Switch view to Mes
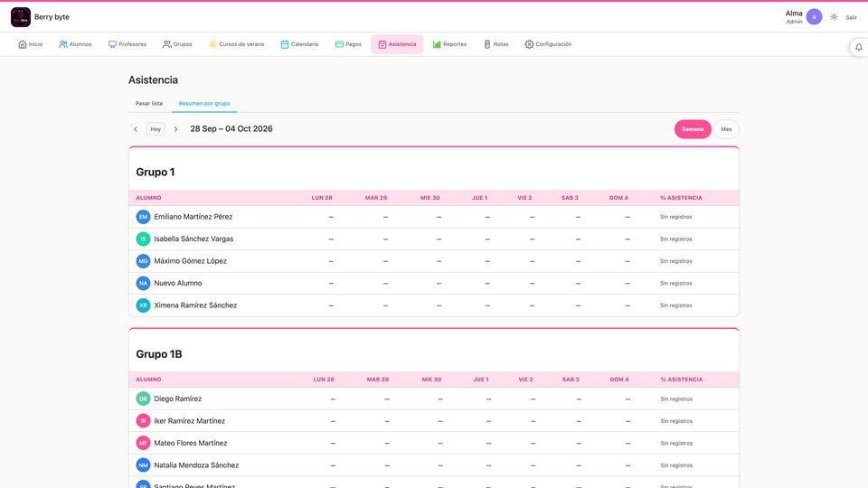 tap(726, 129)
